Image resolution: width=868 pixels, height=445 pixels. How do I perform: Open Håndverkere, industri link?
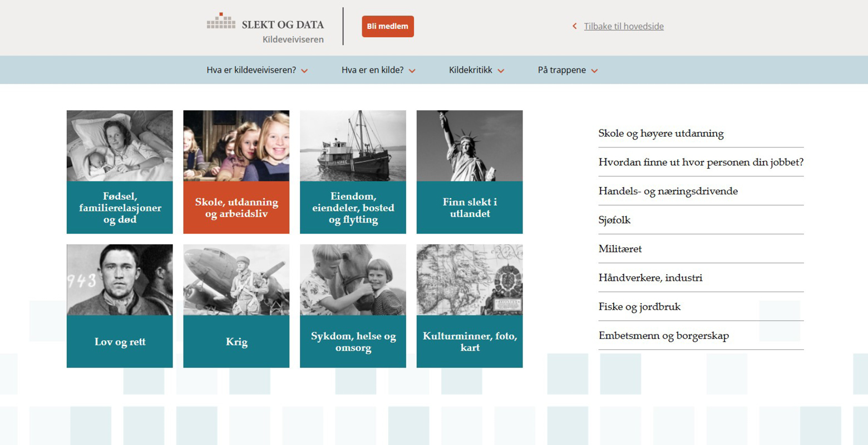click(x=650, y=278)
